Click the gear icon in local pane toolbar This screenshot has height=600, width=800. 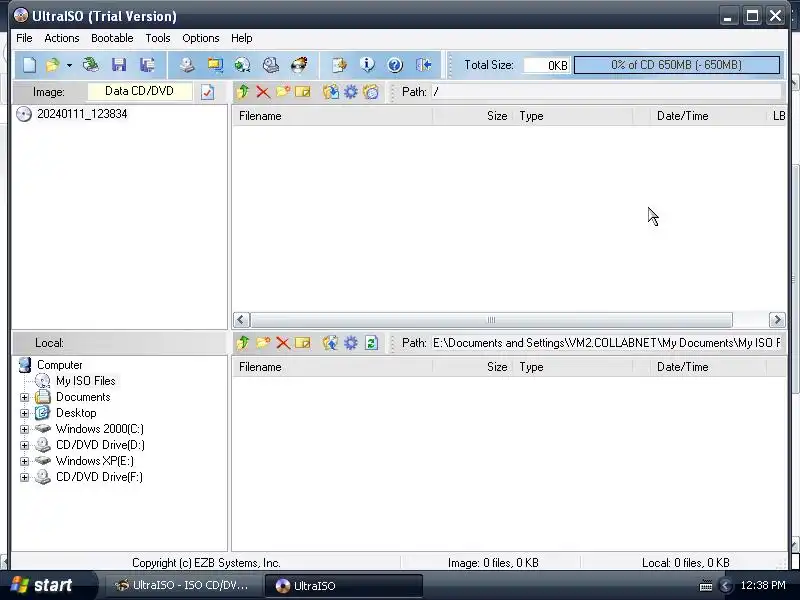(351, 343)
